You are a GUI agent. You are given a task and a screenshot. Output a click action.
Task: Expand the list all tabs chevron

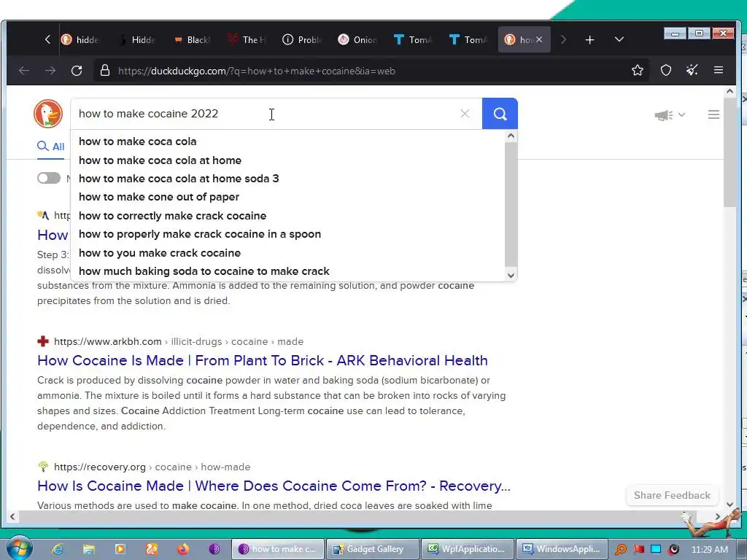pos(619,39)
